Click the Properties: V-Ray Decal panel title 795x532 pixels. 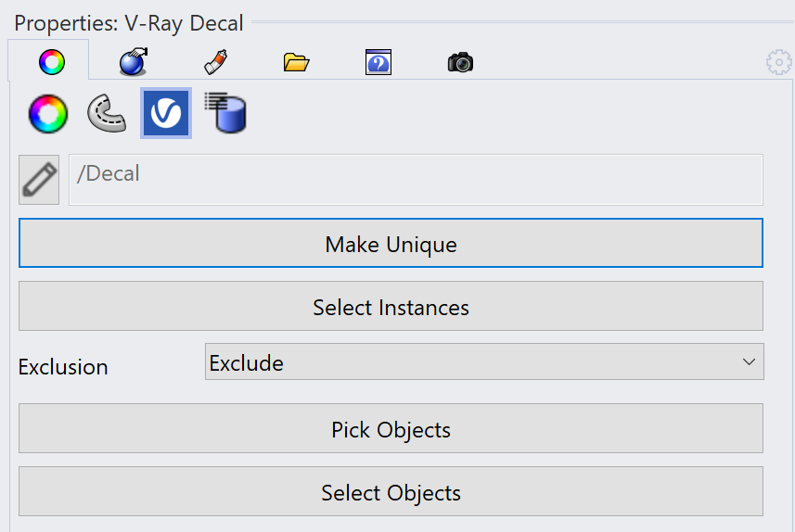pos(129,23)
